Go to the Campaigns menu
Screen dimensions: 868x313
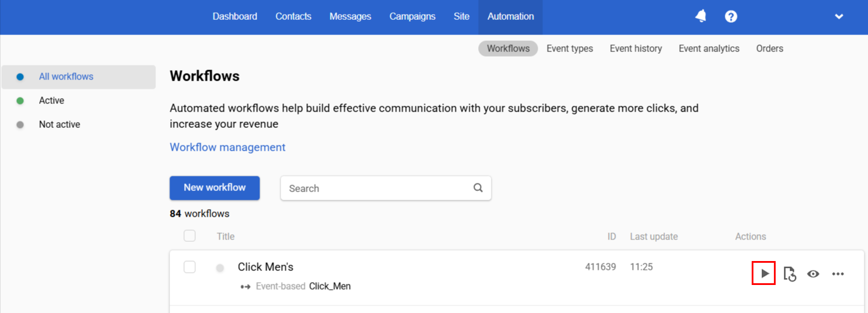point(413,16)
